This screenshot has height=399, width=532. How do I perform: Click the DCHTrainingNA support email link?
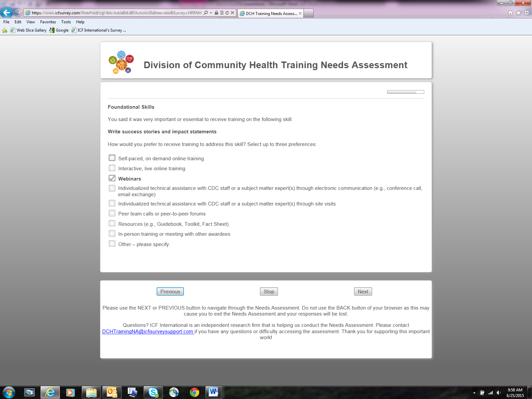(148, 332)
